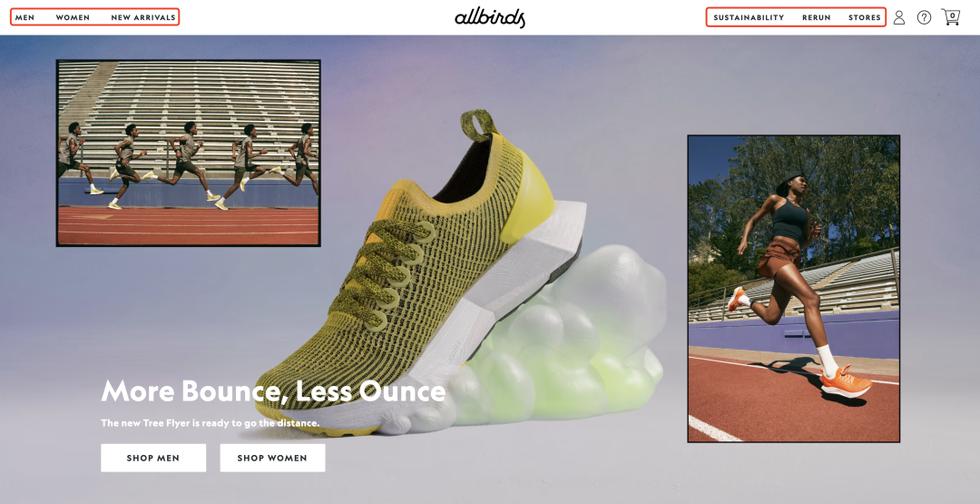Click the help question mark icon
This screenshot has height=504, width=980.
point(924,17)
